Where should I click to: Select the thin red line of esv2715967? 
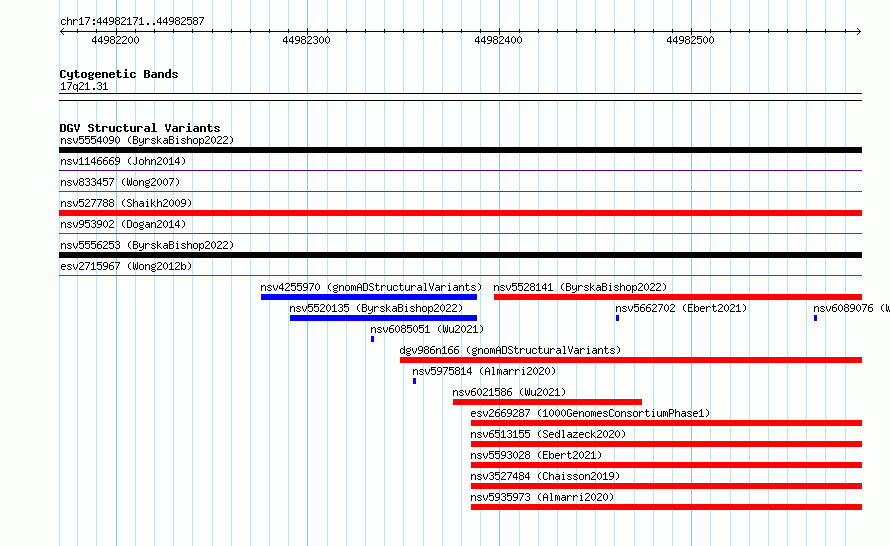(460, 275)
